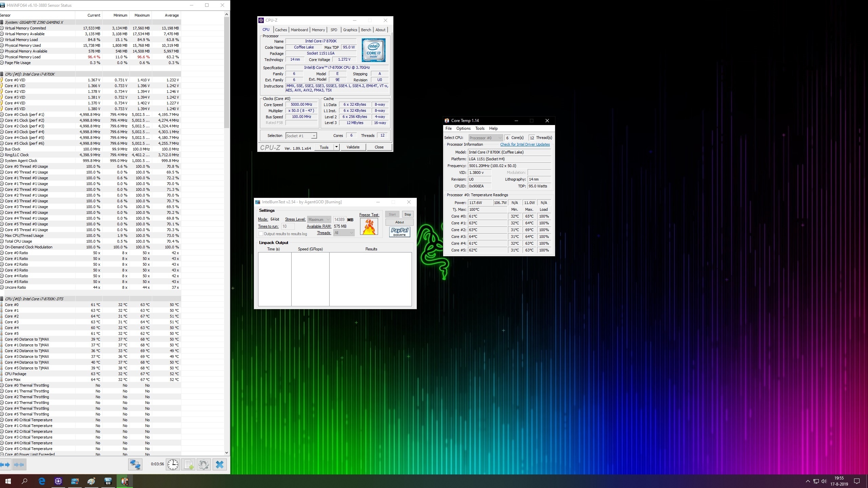Click the Freeze Test flame image
Screen dimensions: 868x488
click(x=369, y=226)
